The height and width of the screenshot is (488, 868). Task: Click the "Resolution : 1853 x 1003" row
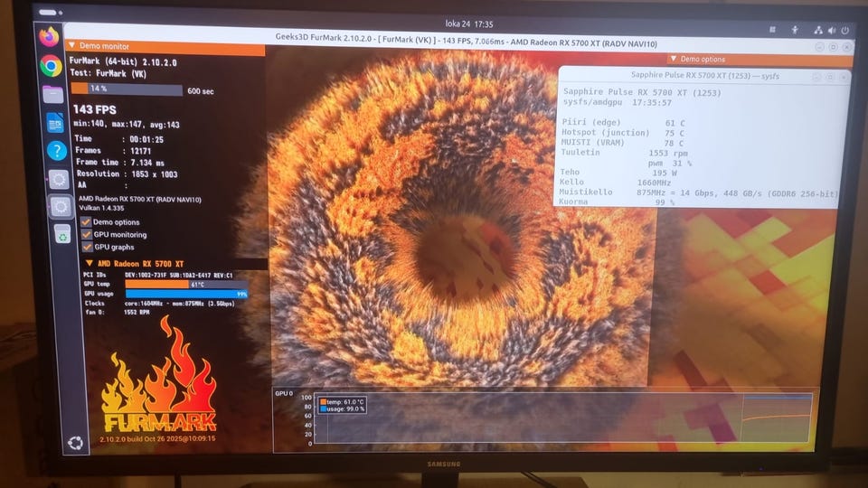tap(127, 174)
